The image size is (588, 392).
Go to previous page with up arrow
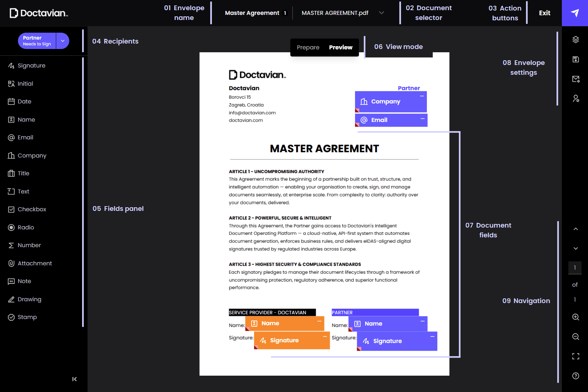click(576, 229)
